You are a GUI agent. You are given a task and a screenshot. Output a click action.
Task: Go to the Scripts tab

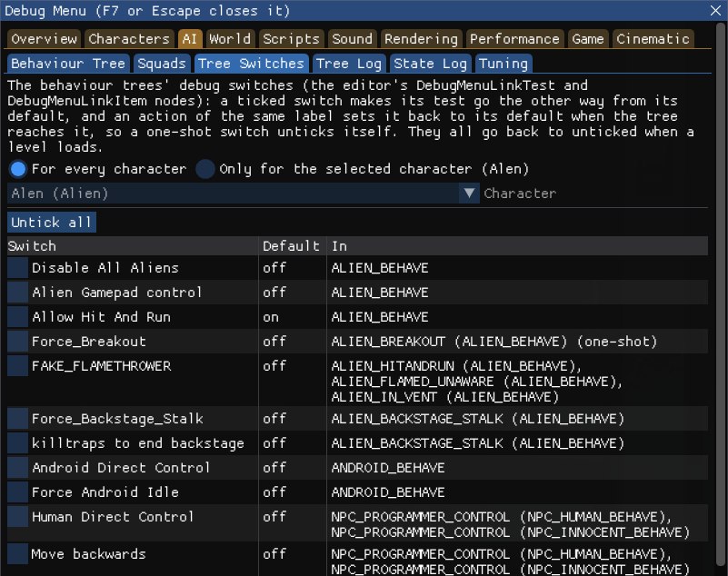(x=291, y=39)
